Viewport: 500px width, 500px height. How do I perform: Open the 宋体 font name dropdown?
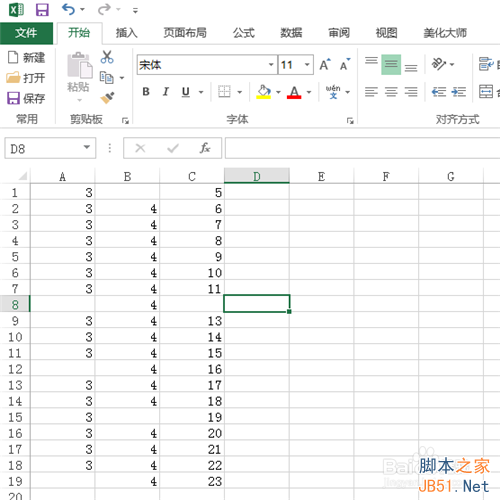click(271, 64)
